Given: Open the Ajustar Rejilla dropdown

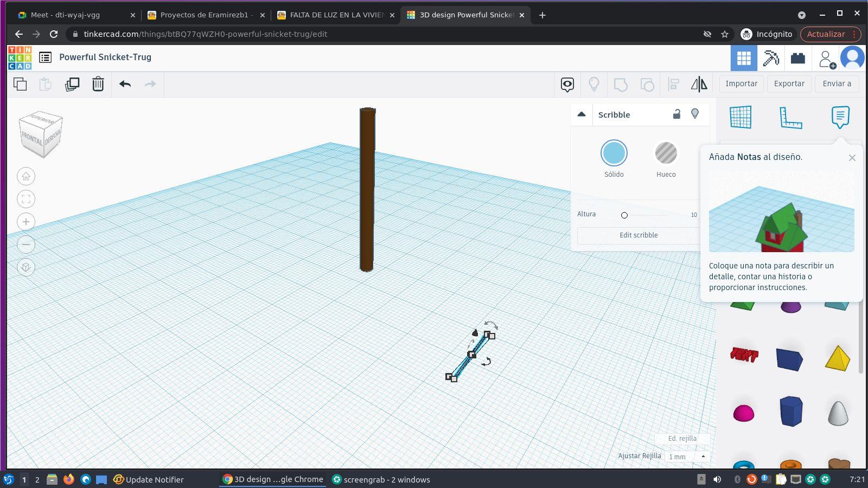Looking at the screenshot, I should pyautogui.click(x=687, y=457).
